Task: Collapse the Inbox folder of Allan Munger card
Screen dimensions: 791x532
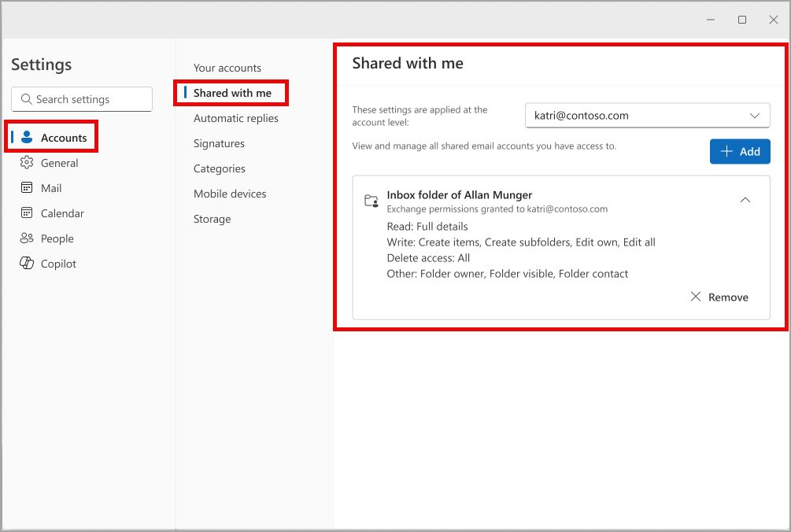Action: [745, 200]
